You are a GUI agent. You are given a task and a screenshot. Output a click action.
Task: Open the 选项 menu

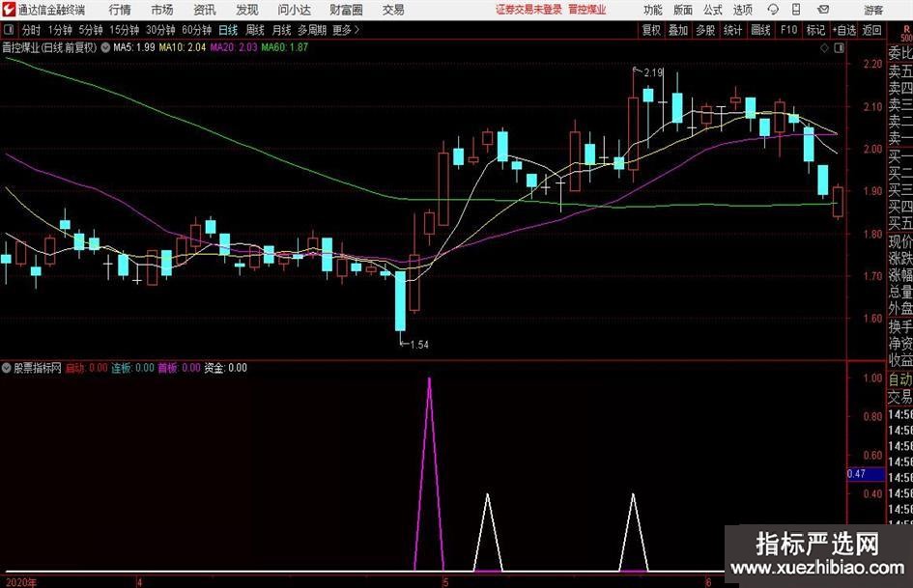point(742,10)
